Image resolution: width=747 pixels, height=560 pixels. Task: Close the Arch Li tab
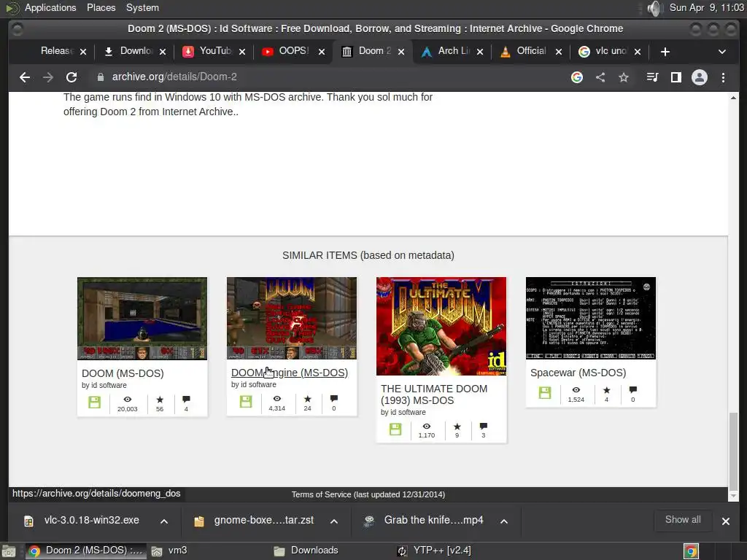point(480,52)
